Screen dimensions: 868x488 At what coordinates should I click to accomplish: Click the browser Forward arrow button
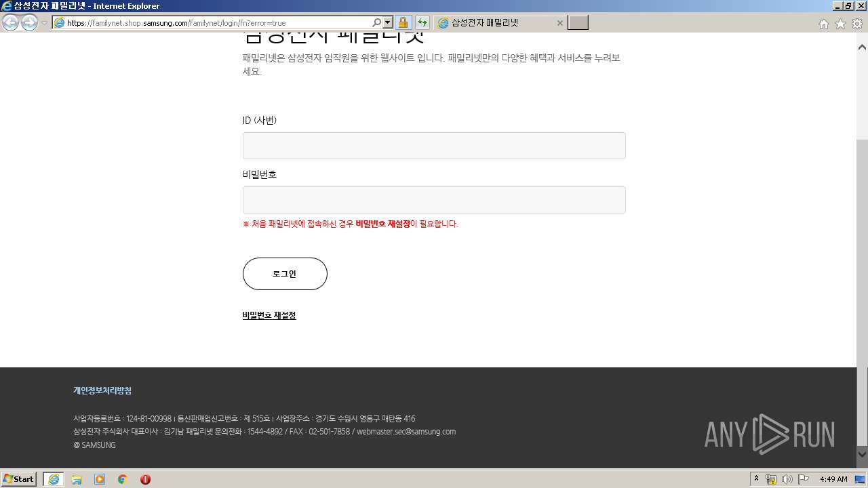coord(29,23)
